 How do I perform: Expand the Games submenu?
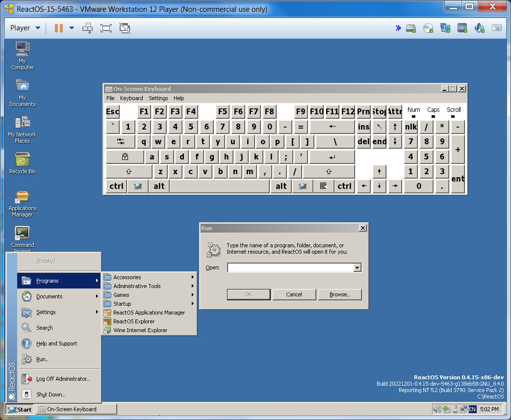(x=150, y=295)
